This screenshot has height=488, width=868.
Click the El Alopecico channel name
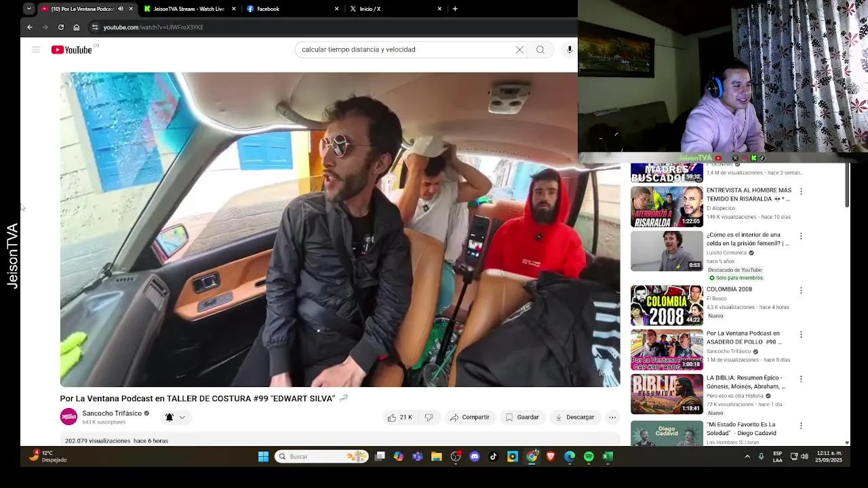coord(722,208)
